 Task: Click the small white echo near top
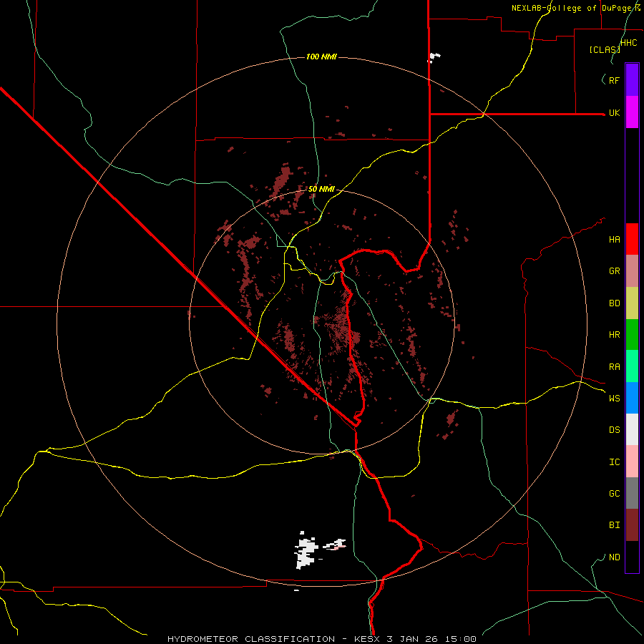[x=434, y=57]
